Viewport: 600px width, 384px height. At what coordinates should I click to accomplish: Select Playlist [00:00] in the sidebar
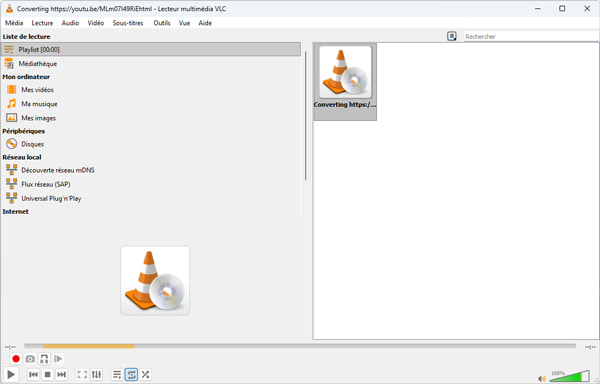tap(151, 49)
